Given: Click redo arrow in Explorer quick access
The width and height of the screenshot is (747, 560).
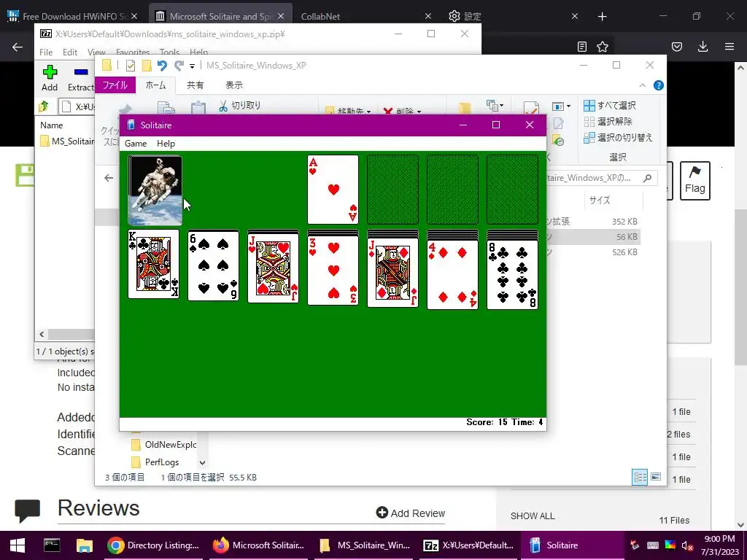Looking at the screenshot, I should [x=179, y=66].
